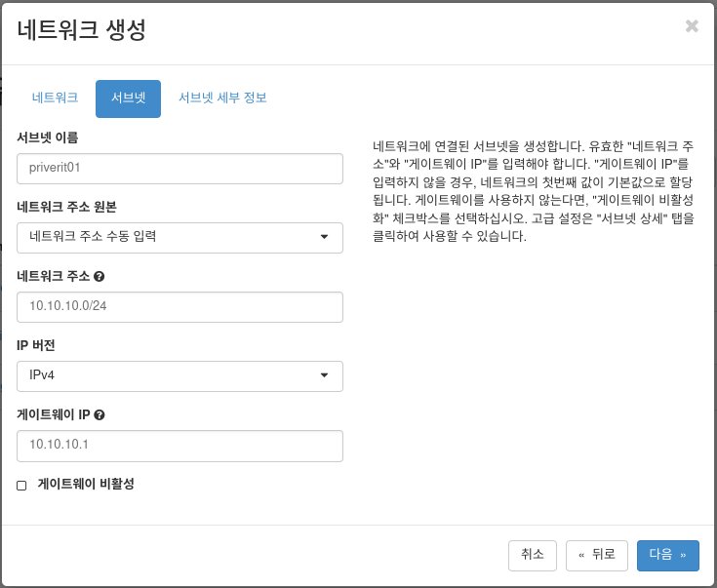Click the 게이트웨이 비활성 label text
Image resolution: width=717 pixels, height=588 pixels.
[x=86, y=484]
